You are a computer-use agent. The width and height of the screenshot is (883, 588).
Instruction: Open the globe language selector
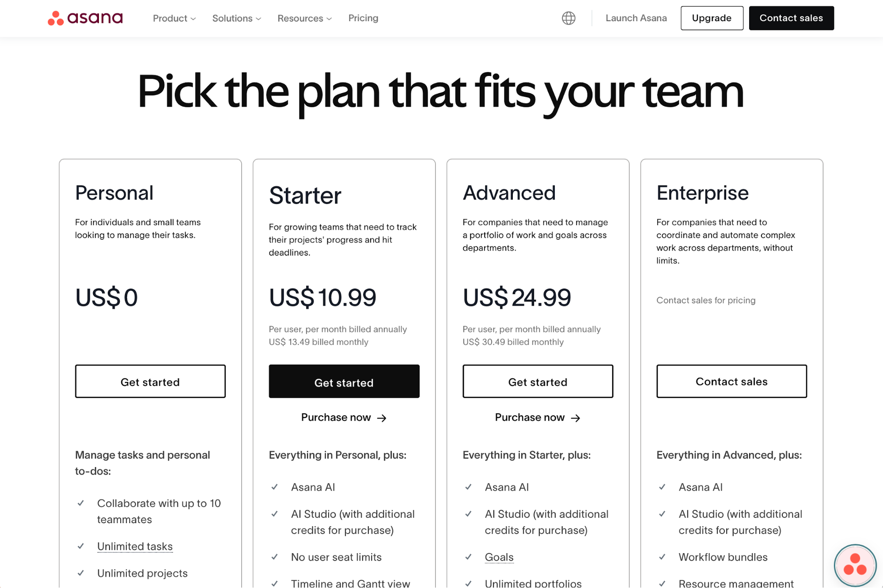tap(568, 18)
